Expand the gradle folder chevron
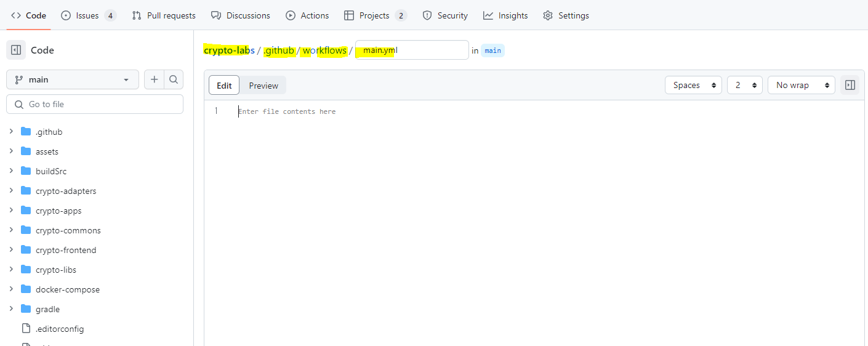Image resolution: width=868 pixels, height=346 pixels. pos(11,309)
